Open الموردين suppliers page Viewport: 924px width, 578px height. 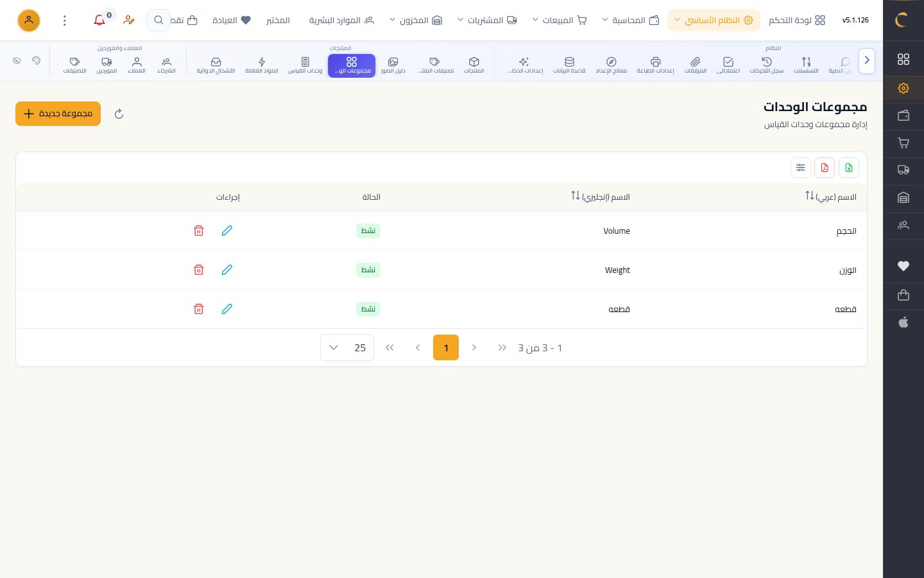(107, 65)
